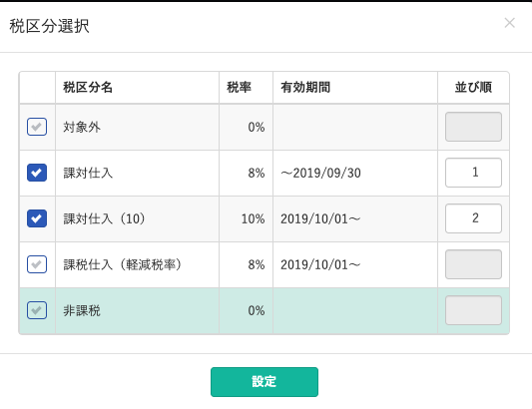
Task: Select the 課対仕入（10）row name
Action: pos(104,218)
